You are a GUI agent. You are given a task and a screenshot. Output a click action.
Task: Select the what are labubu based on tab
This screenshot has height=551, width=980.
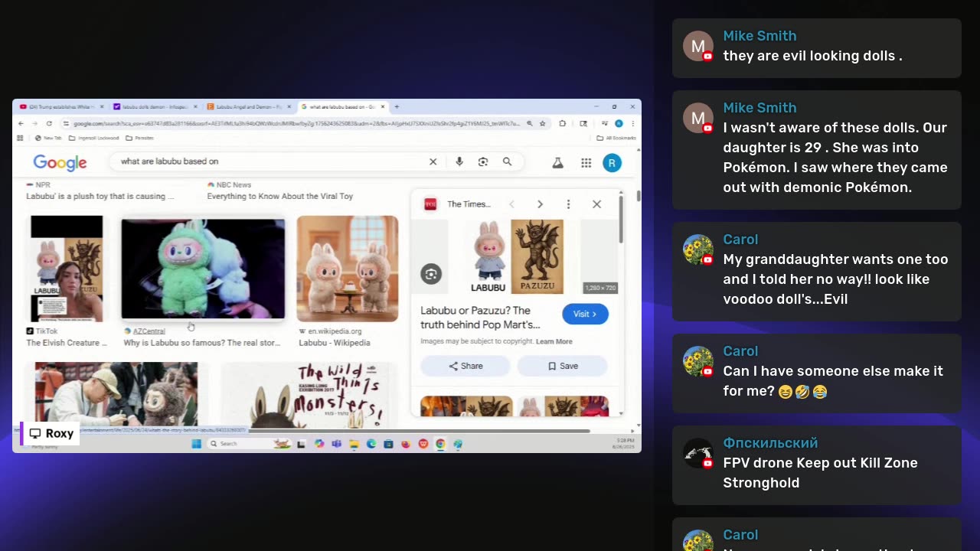(343, 107)
